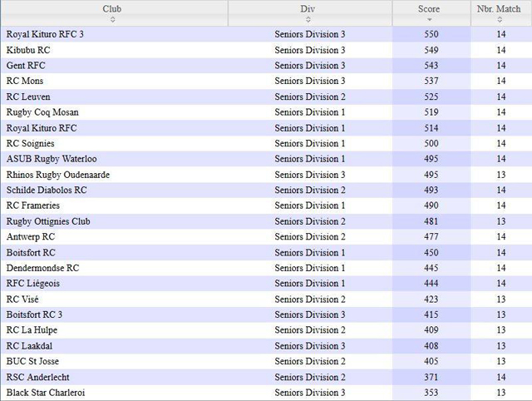This screenshot has height=401, width=532.
Task: Click score value 514
Action: pos(431,128)
